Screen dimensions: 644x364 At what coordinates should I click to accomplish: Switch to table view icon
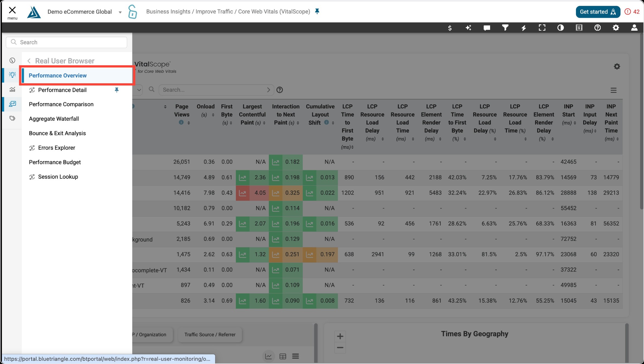click(x=283, y=356)
